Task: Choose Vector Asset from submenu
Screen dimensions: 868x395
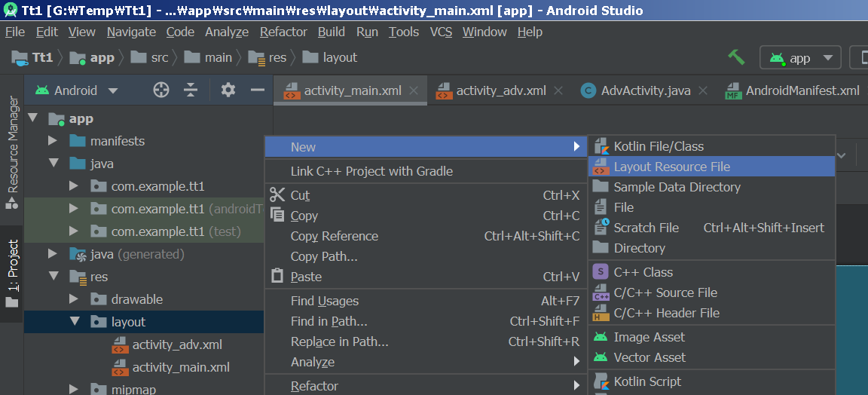Action: coord(711,357)
